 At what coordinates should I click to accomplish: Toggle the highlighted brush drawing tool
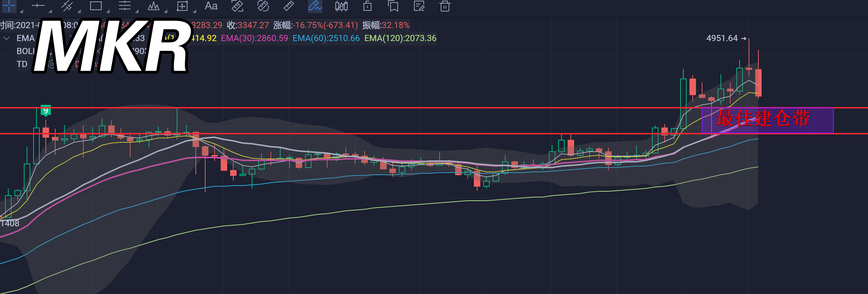coord(315,6)
